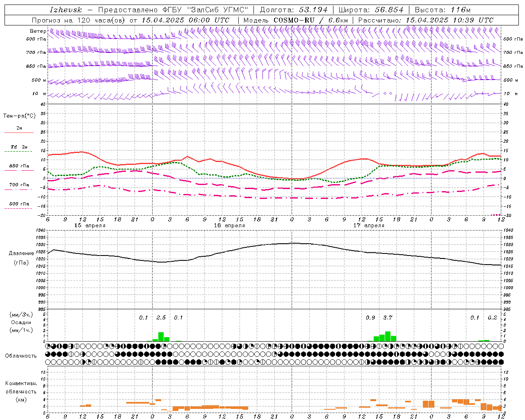
Task: Click the 'Широта: 56.854' latitude value
Action: point(371,10)
